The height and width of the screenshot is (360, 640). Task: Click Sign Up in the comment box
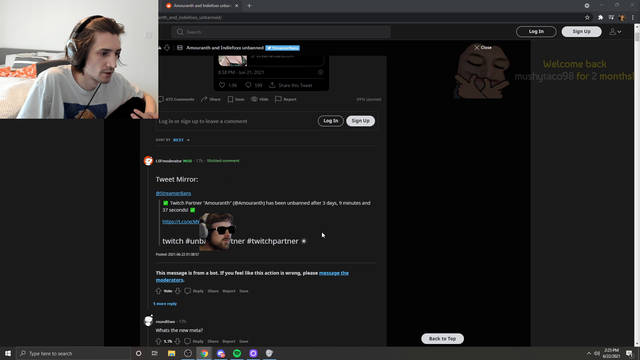pyautogui.click(x=360, y=121)
